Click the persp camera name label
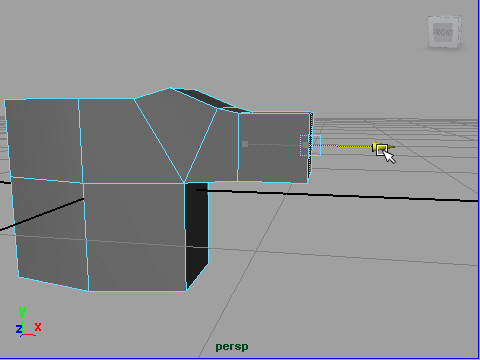The image size is (480, 360). point(232,347)
